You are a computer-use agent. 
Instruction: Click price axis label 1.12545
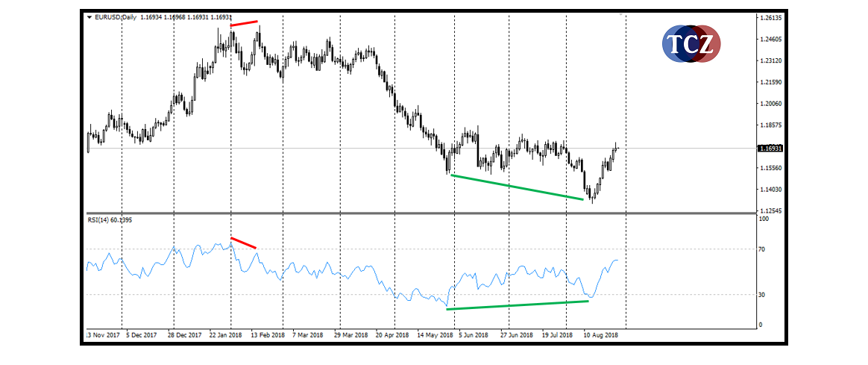click(x=770, y=210)
